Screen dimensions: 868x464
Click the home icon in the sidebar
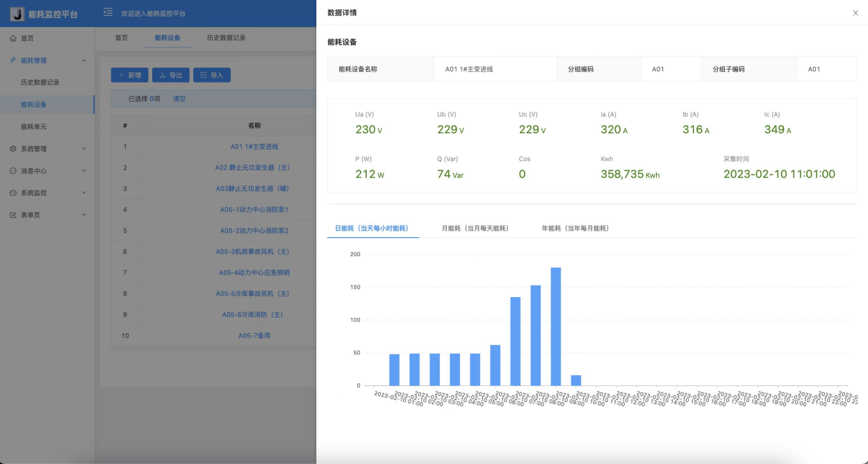(x=13, y=38)
